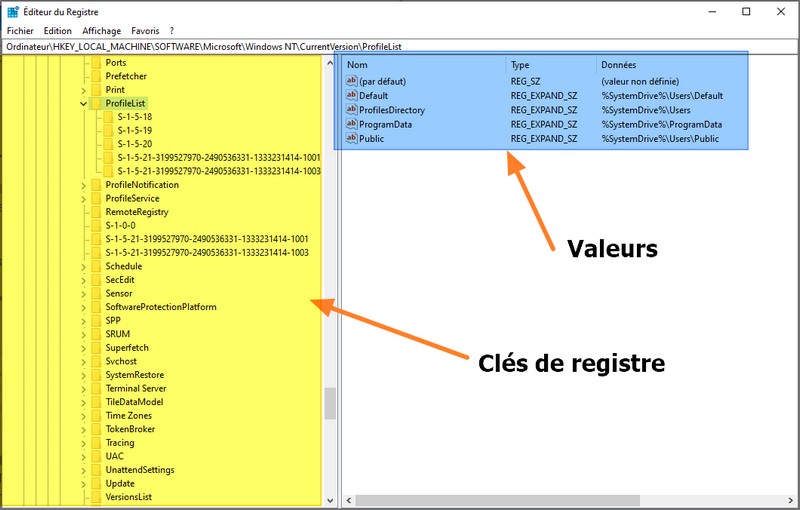Click the ProfileNotification folder icon

(x=96, y=185)
